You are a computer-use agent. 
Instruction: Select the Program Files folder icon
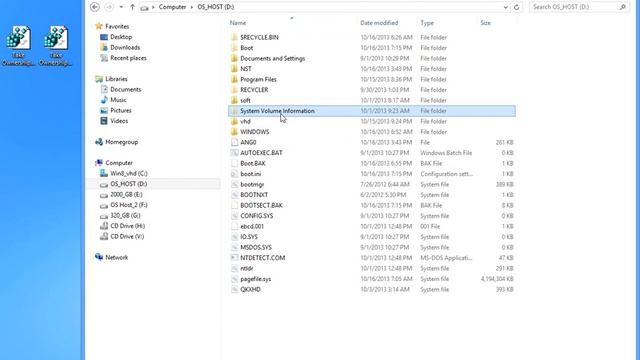234,79
